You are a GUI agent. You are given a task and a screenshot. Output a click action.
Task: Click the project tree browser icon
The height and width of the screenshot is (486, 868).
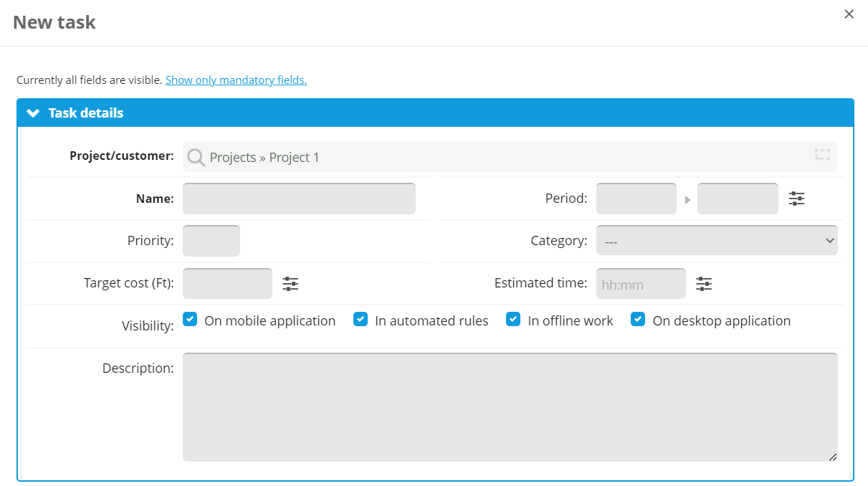pyautogui.click(x=821, y=155)
